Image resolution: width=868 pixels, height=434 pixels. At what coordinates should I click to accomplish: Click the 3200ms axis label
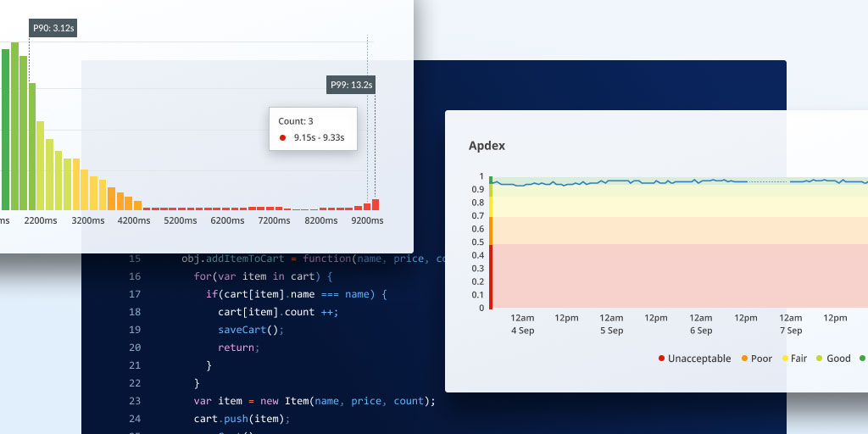click(87, 220)
